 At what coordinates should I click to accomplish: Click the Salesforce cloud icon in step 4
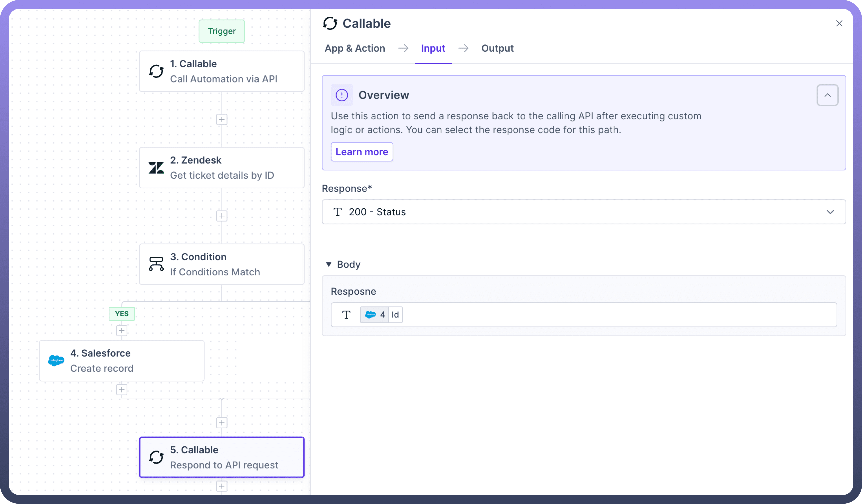56,360
